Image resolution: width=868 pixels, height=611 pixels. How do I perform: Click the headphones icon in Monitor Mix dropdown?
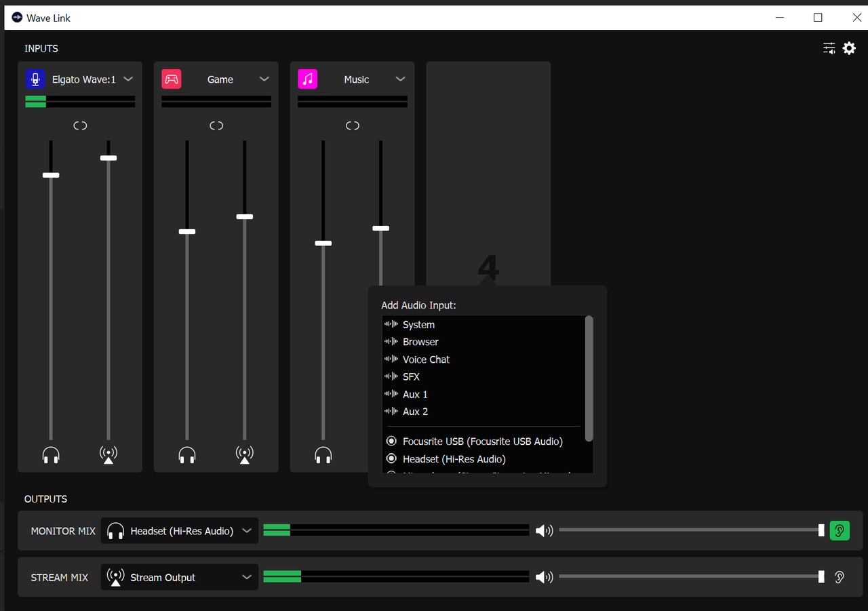coord(116,531)
